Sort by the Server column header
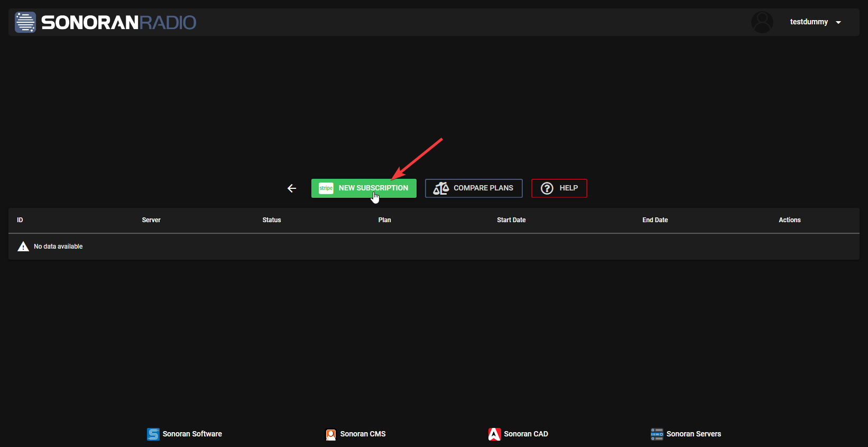868x447 pixels. tap(151, 220)
